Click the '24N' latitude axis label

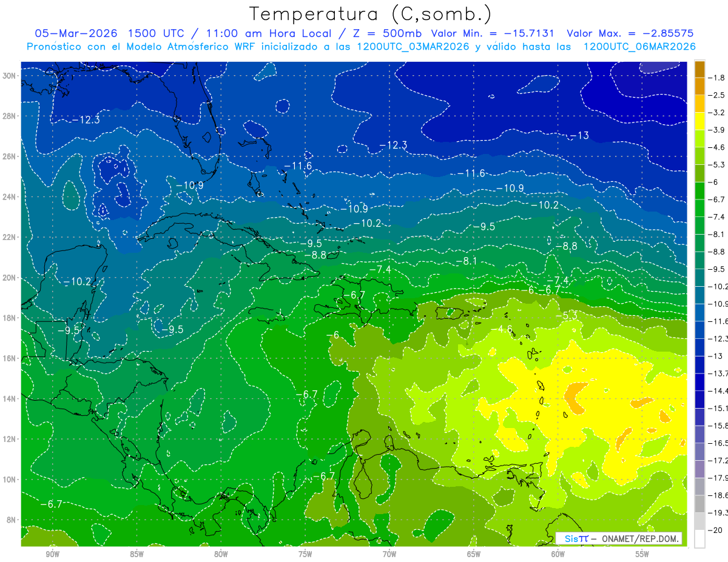coord(9,197)
